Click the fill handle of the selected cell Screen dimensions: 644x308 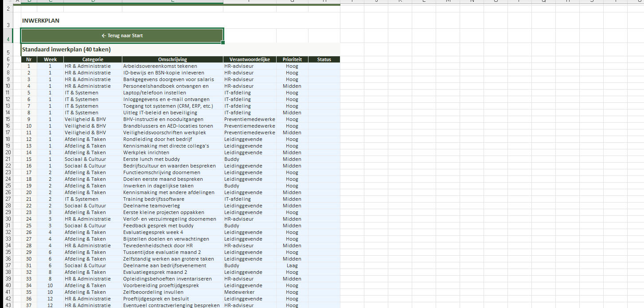click(223, 43)
